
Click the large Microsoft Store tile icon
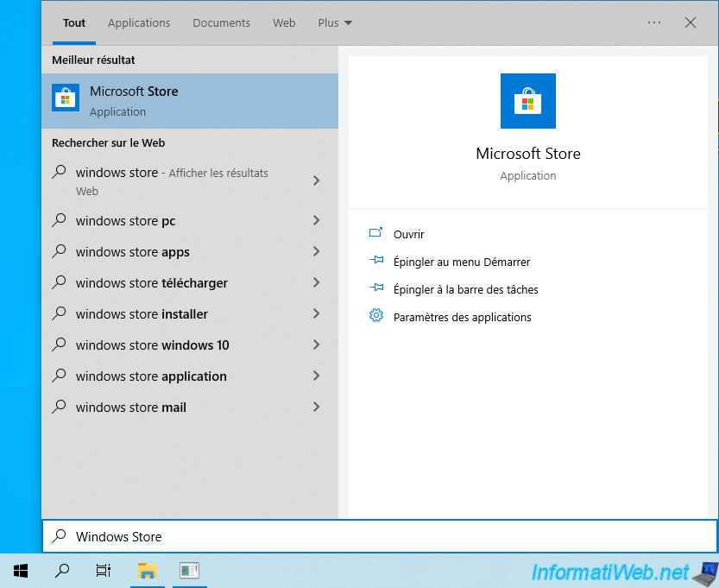pos(527,101)
